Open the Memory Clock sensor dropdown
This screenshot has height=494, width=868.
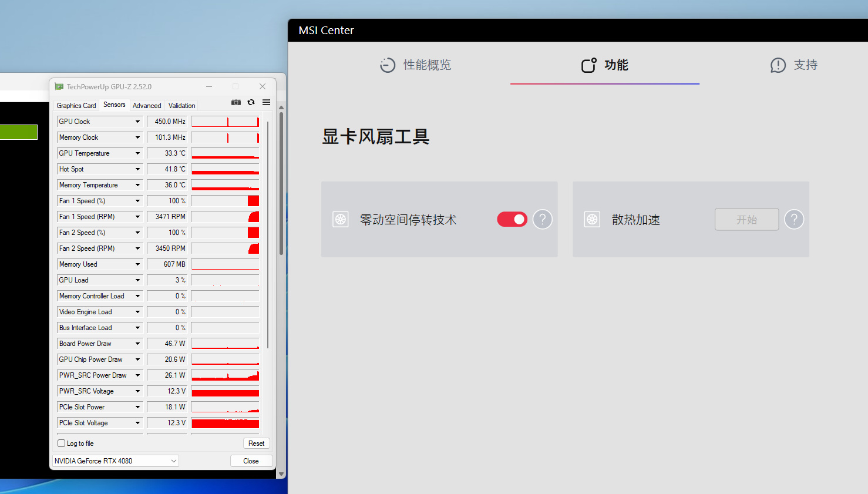coord(137,137)
